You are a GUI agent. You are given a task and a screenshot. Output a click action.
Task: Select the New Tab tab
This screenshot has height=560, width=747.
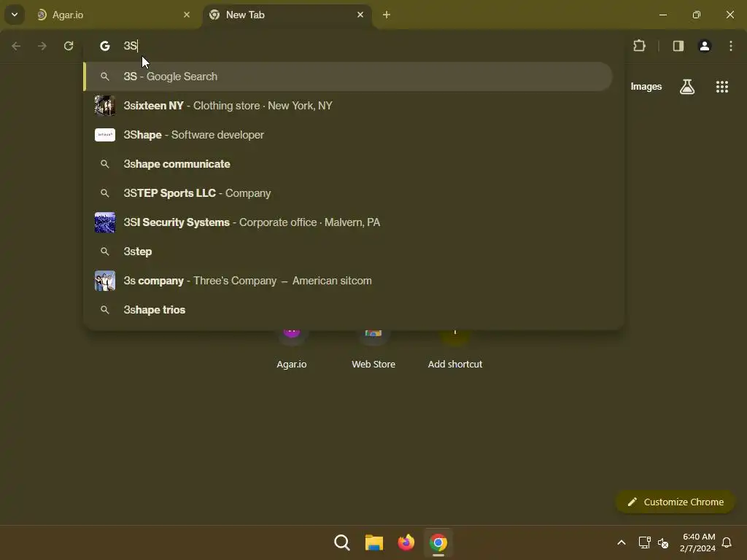pyautogui.click(x=287, y=15)
